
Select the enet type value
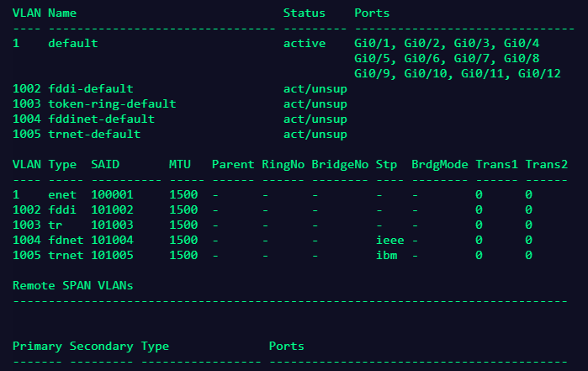click(62, 194)
